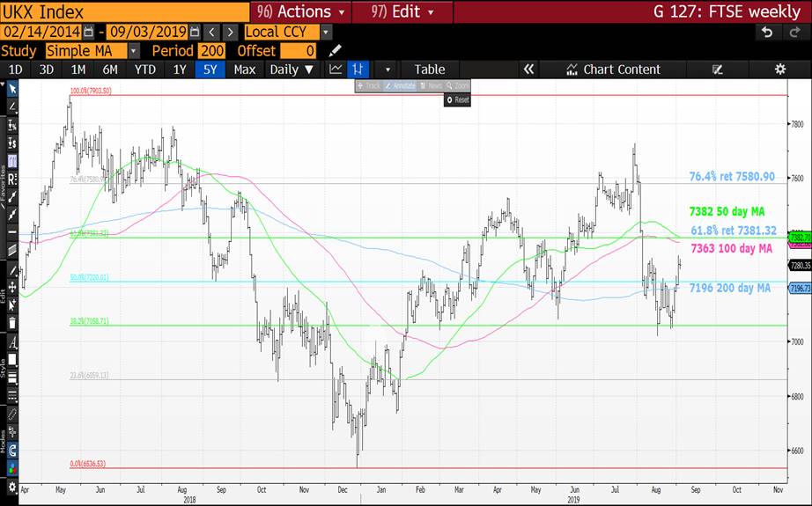The image size is (812, 506).
Task: Select the ruler measure mode
Action: [x=12, y=415]
